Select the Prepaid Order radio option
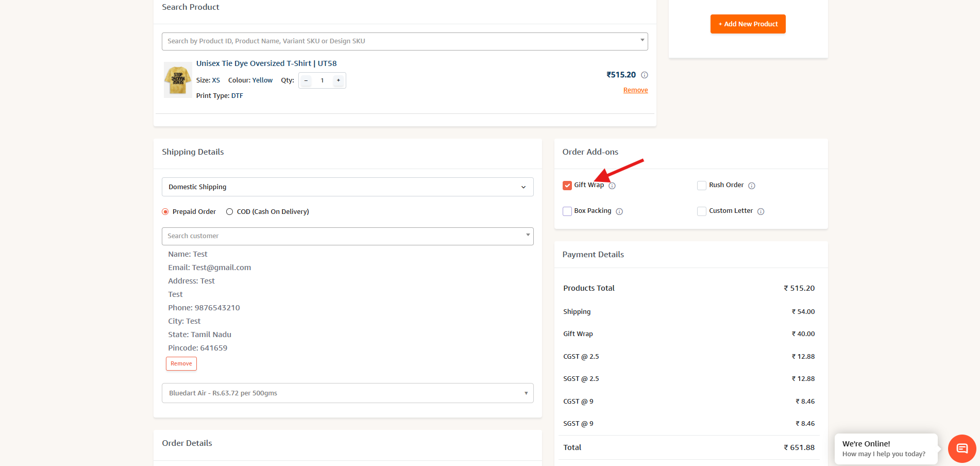980x466 pixels. (165, 212)
